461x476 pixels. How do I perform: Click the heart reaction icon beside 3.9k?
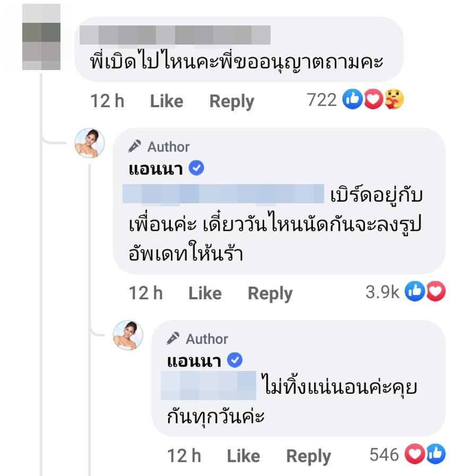(x=436, y=291)
